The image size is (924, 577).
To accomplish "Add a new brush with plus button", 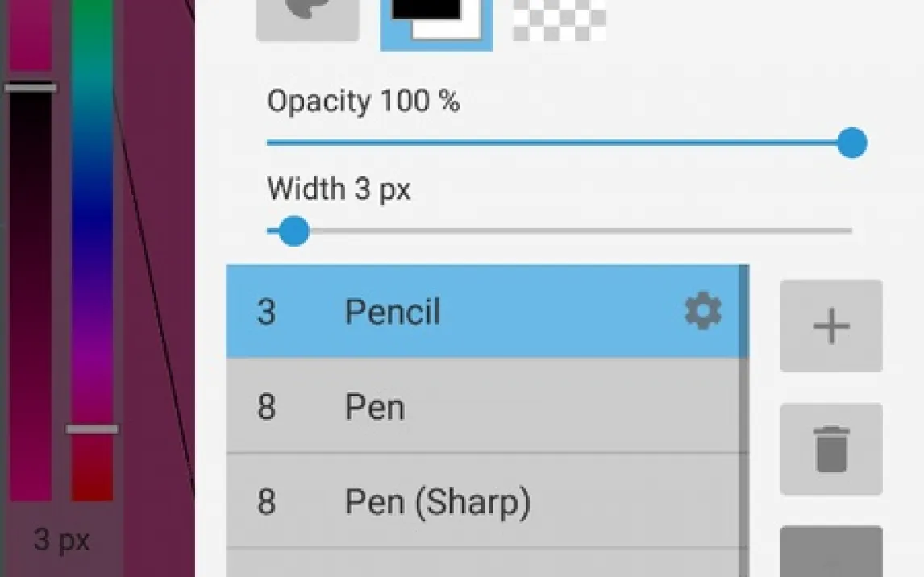I will pyautogui.click(x=831, y=326).
